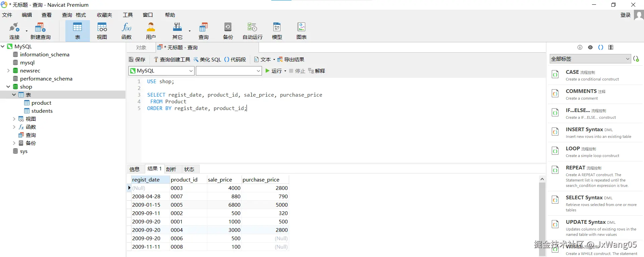
Task: Click the New Query (新建查询) toolbar icon
Action: click(x=40, y=31)
